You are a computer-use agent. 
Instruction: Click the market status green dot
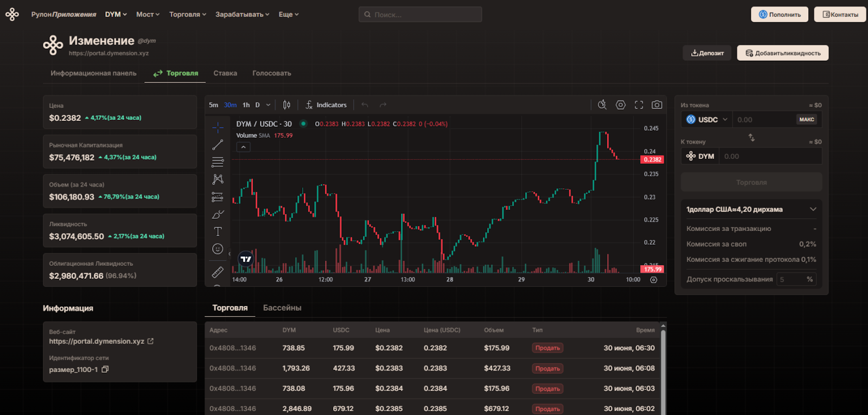pos(303,124)
